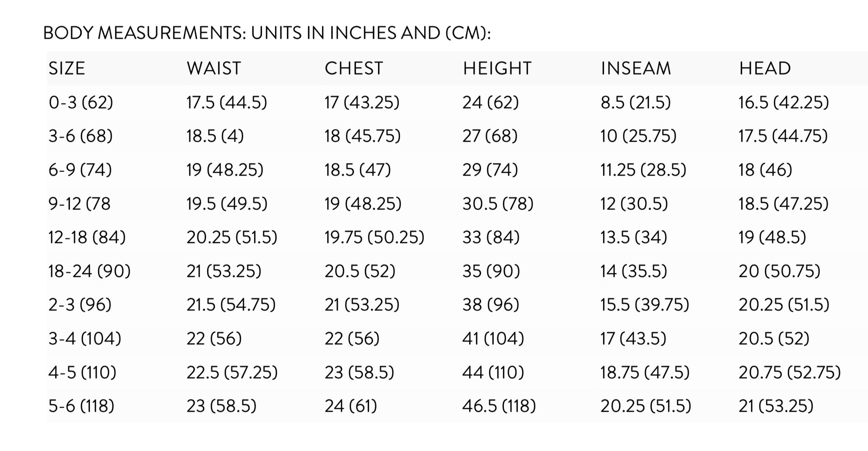Select the 0-3 (62) size row

coord(457,102)
